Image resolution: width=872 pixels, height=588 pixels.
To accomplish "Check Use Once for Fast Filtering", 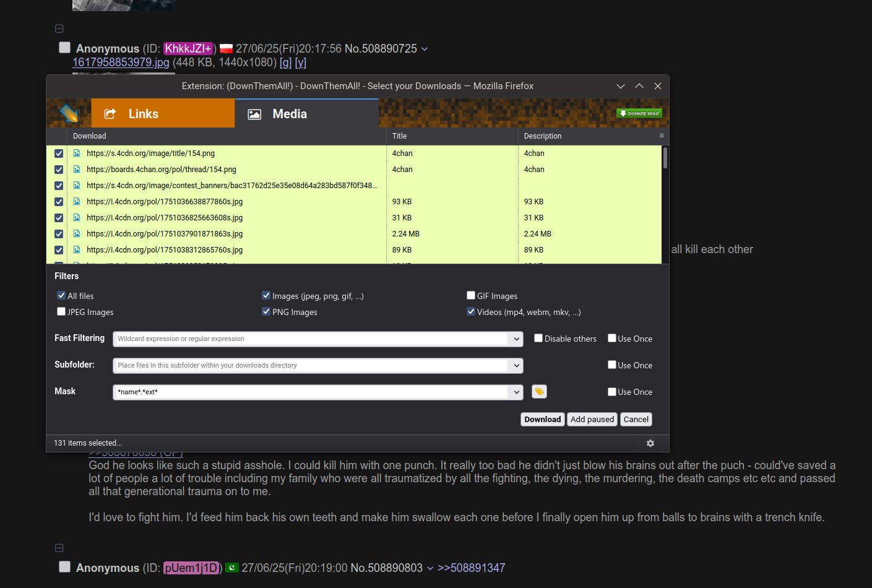I will pos(612,338).
